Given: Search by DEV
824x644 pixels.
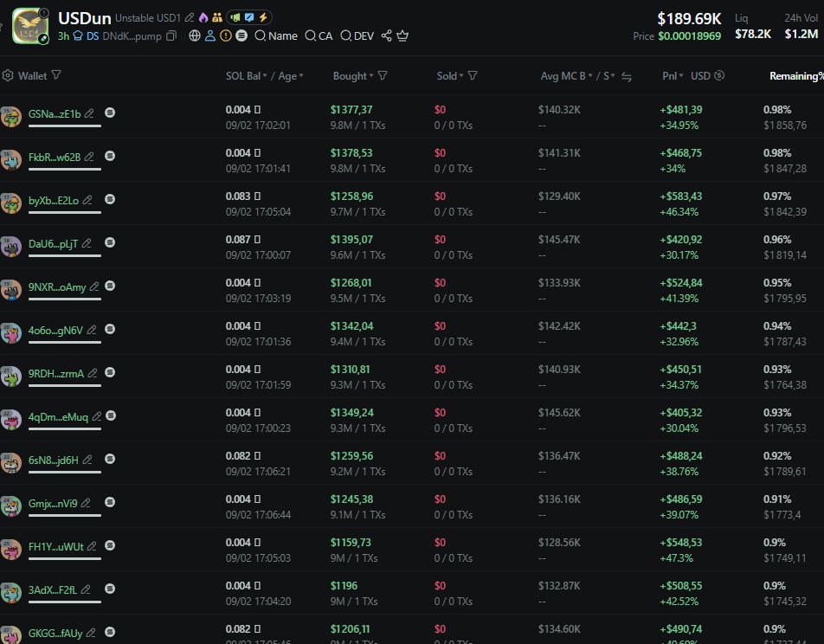Looking at the screenshot, I should (357, 35).
